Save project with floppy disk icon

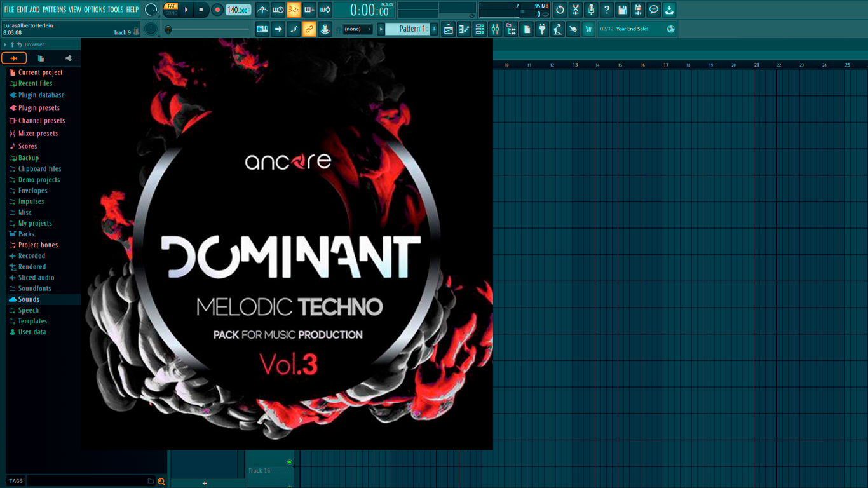click(622, 10)
